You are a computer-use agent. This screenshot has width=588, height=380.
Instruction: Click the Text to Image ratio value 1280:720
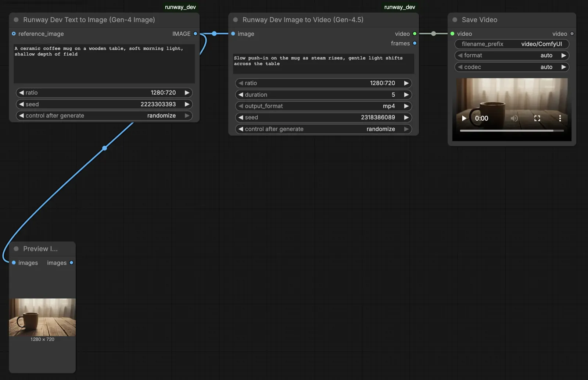tap(163, 93)
